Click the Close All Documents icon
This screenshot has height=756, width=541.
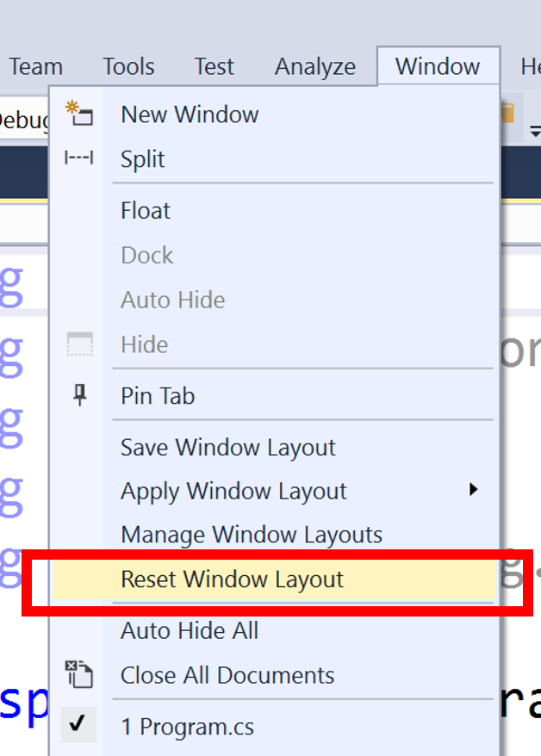pos(79,674)
